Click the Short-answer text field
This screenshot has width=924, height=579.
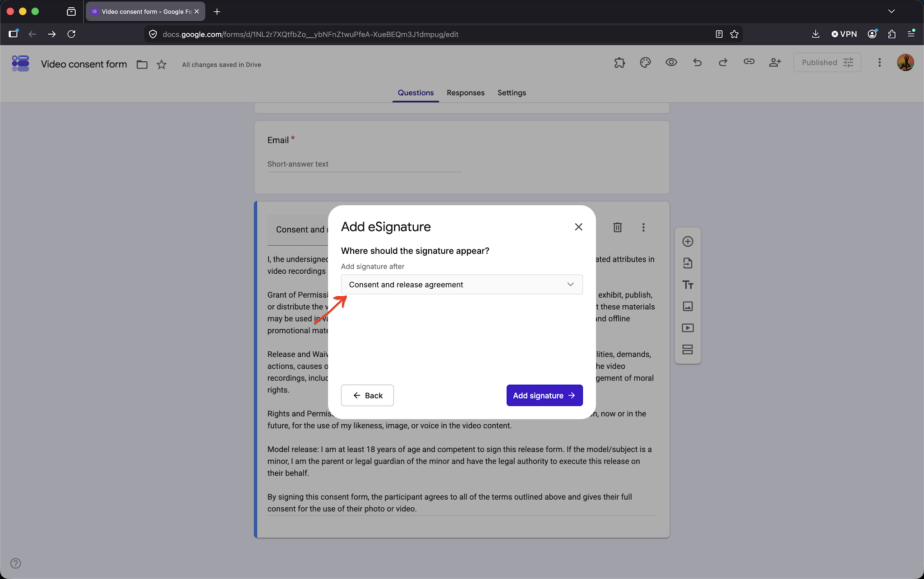[x=364, y=164]
